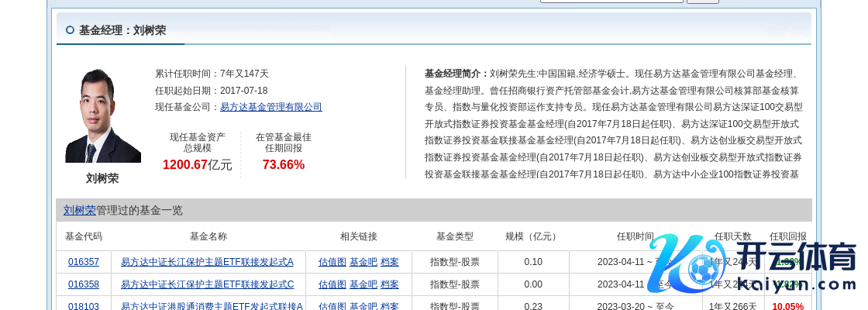Open 易方达中证长江保护主题ETF联接发起式C fund page
This screenshot has width=868, height=310.
pos(207,284)
